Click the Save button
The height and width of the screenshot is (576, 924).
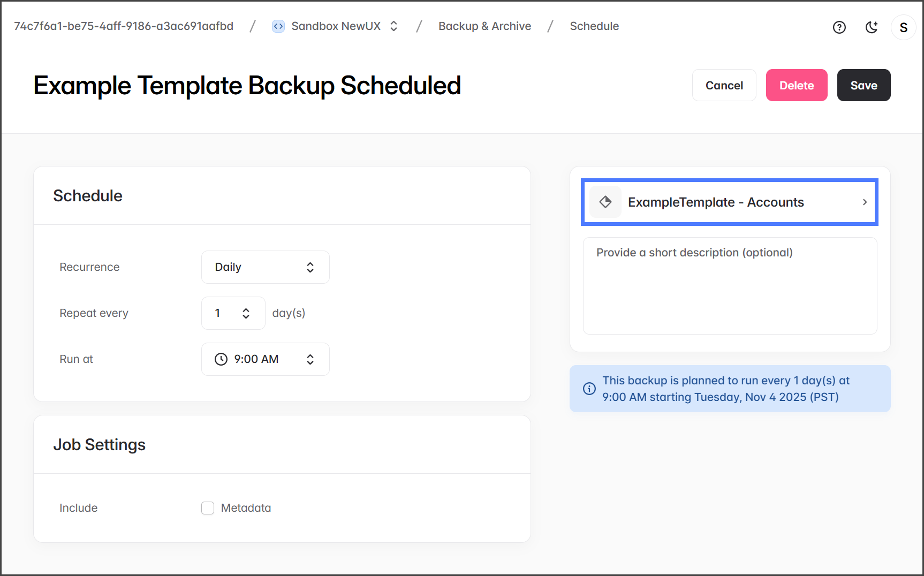pos(864,85)
